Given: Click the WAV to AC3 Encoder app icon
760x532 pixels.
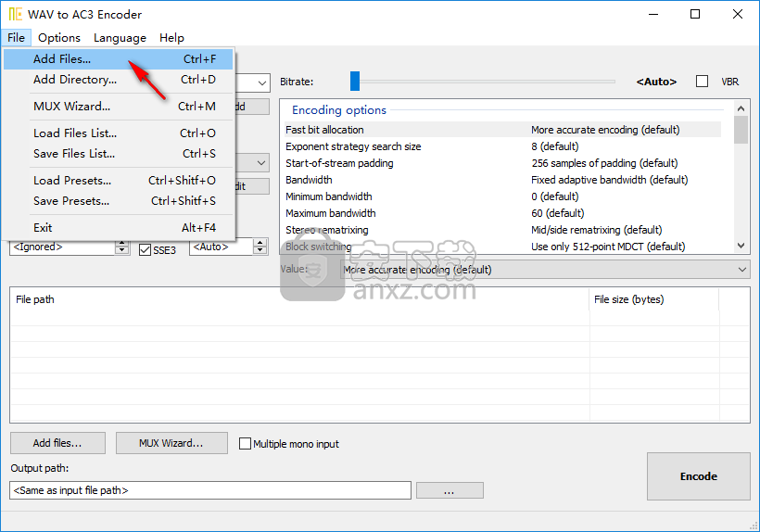Looking at the screenshot, I should pos(16,14).
